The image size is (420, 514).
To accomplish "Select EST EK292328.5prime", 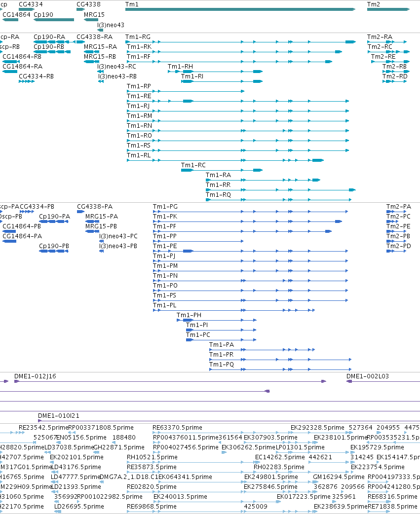I will tap(317, 428).
